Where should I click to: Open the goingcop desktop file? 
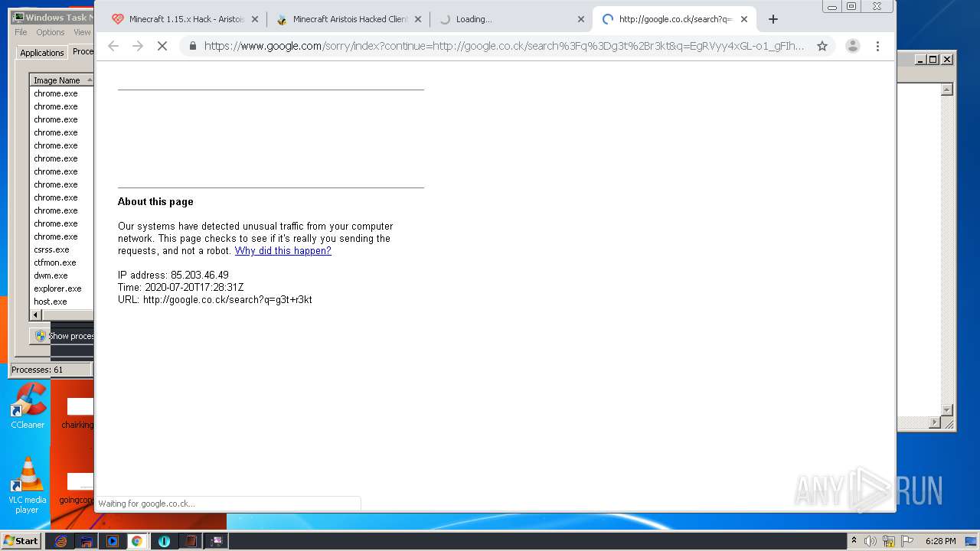(x=77, y=488)
